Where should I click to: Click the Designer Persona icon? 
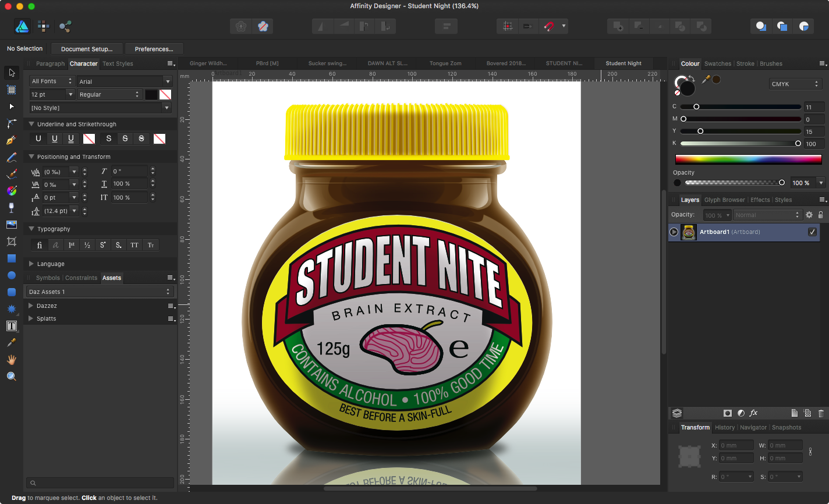click(x=22, y=26)
